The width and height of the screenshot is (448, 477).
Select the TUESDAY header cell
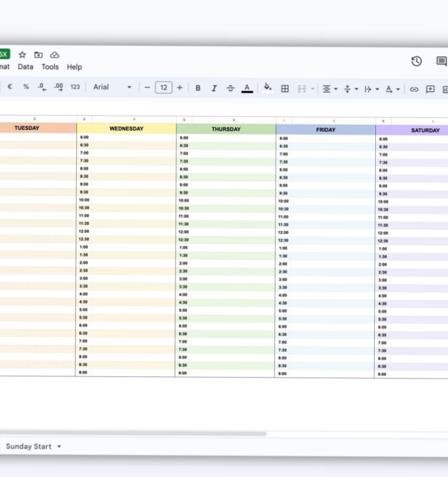[x=38, y=128]
